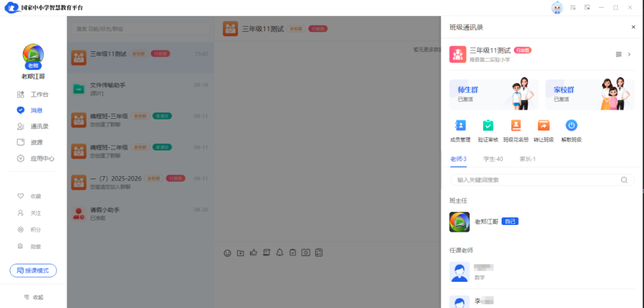The height and width of the screenshot is (308, 644).
Task: Select the 数学 teacher entry
Action: click(542, 272)
